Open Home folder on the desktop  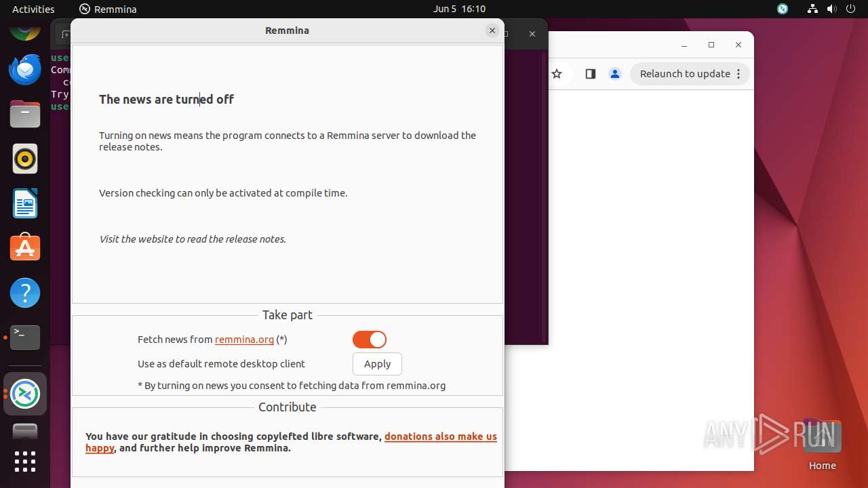click(x=822, y=445)
